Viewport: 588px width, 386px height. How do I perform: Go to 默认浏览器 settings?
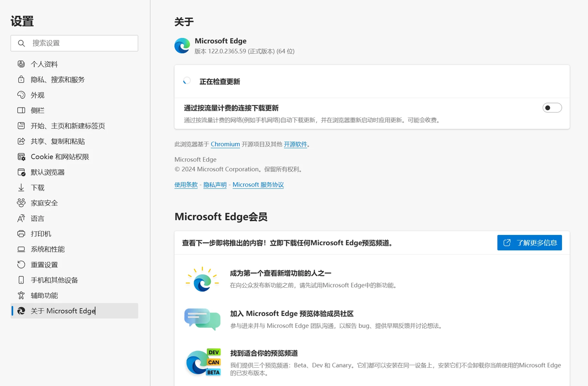[74, 172]
